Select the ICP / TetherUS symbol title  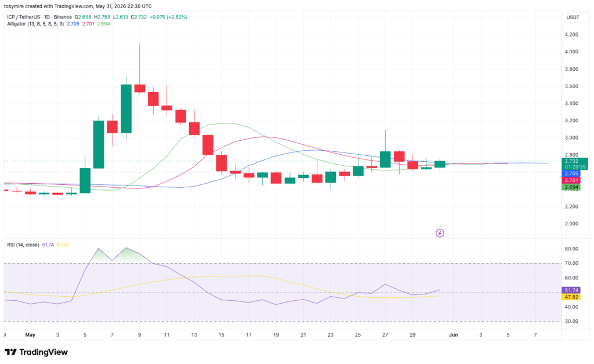(39, 17)
